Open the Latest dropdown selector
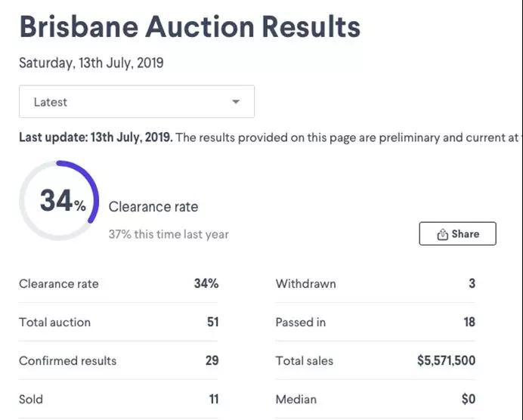 coord(136,102)
